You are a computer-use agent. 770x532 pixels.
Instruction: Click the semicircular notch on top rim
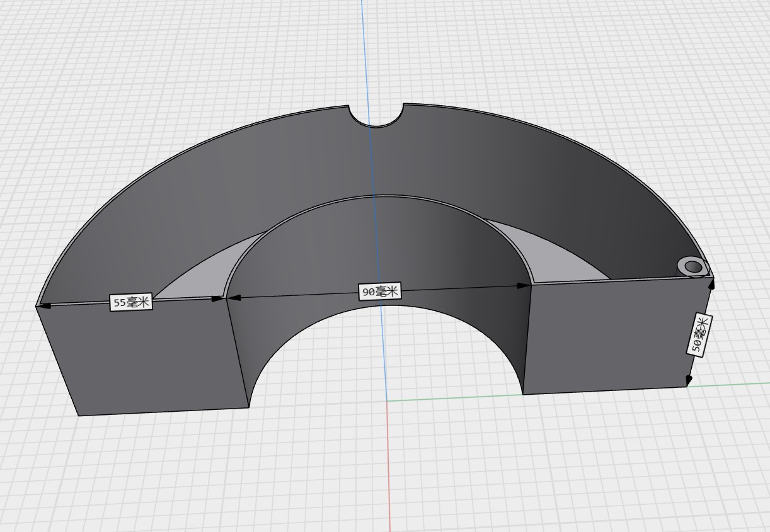[x=376, y=116]
